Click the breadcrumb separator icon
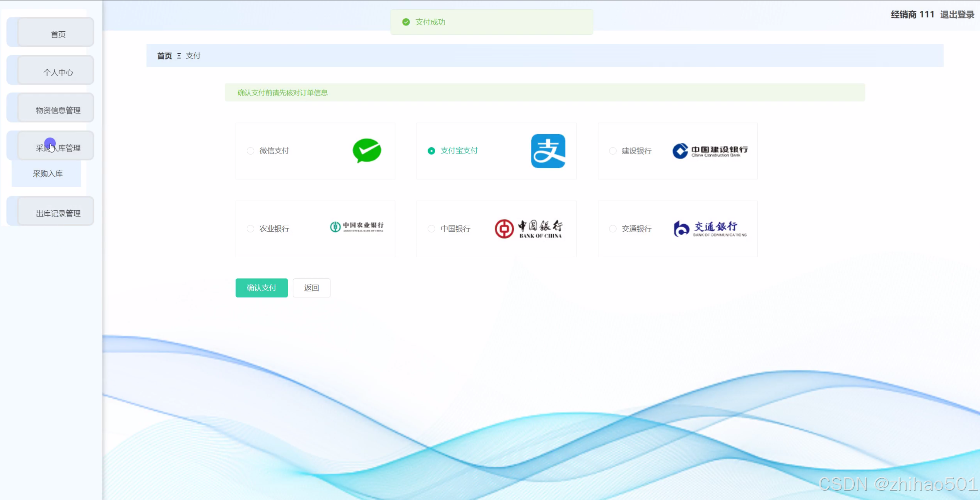The image size is (980, 500). pyautogui.click(x=179, y=56)
